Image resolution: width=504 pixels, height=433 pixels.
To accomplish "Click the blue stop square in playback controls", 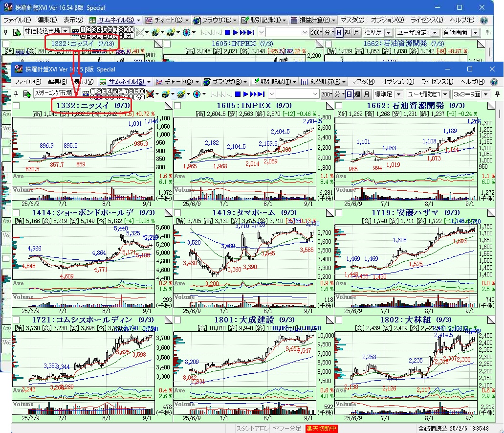I will (x=238, y=94).
